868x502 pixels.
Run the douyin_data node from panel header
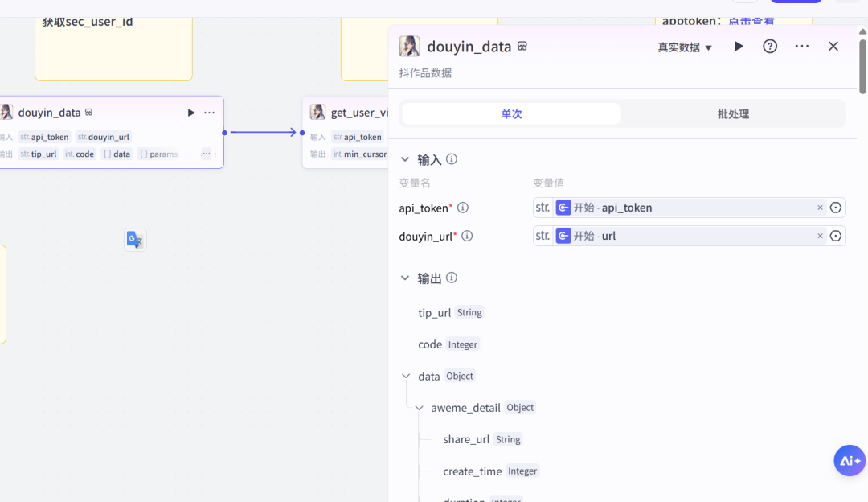coord(739,47)
